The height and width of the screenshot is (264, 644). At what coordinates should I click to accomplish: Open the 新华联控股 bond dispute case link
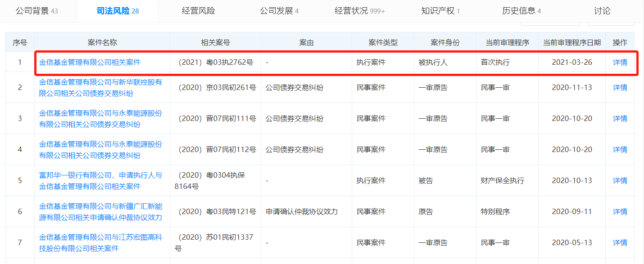(100, 88)
